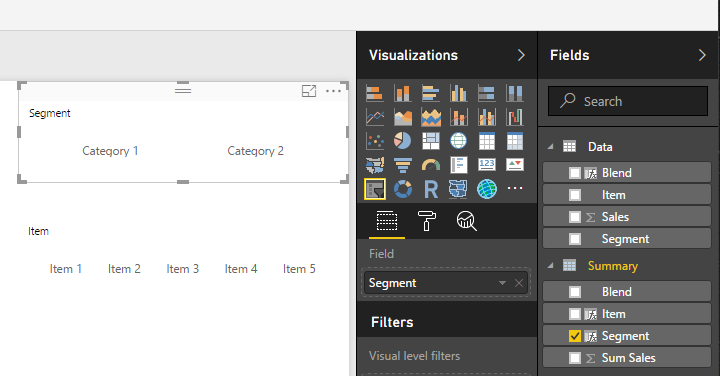Click the Fields Search box

pos(628,101)
